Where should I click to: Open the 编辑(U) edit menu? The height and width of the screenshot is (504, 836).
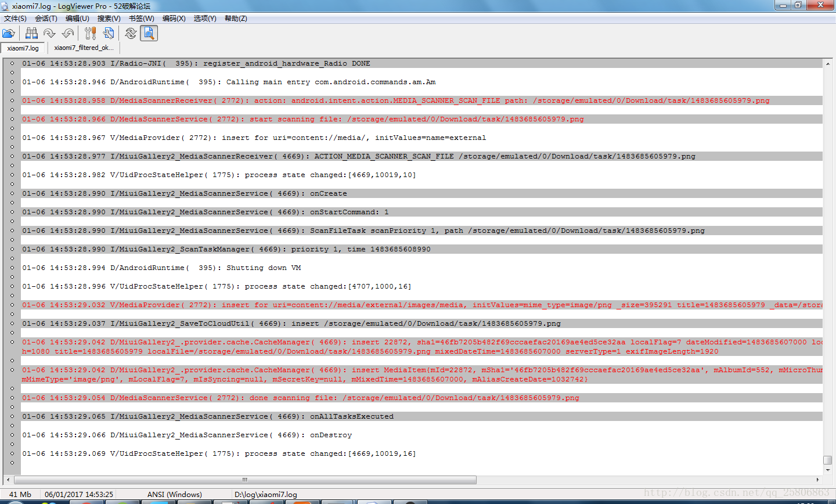click(x=77, y=19)
